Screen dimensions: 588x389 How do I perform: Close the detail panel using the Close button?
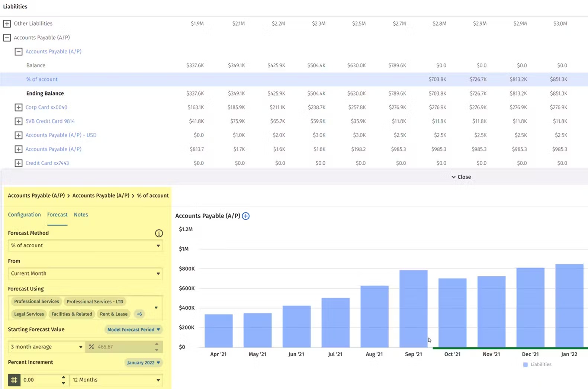coord(461,177)
